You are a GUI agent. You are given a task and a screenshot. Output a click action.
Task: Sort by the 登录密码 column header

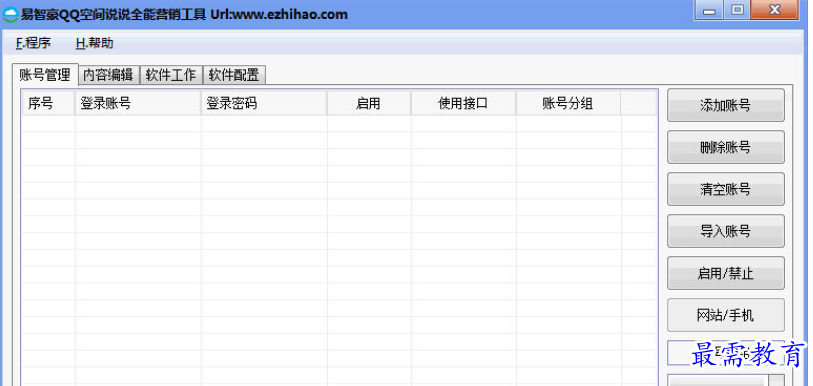pos(264,104)
